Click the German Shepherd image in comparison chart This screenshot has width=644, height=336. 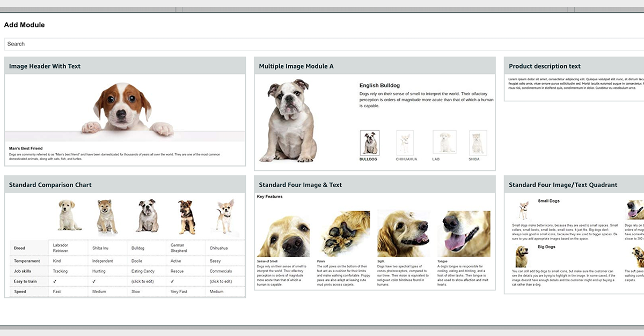(186, 216)
